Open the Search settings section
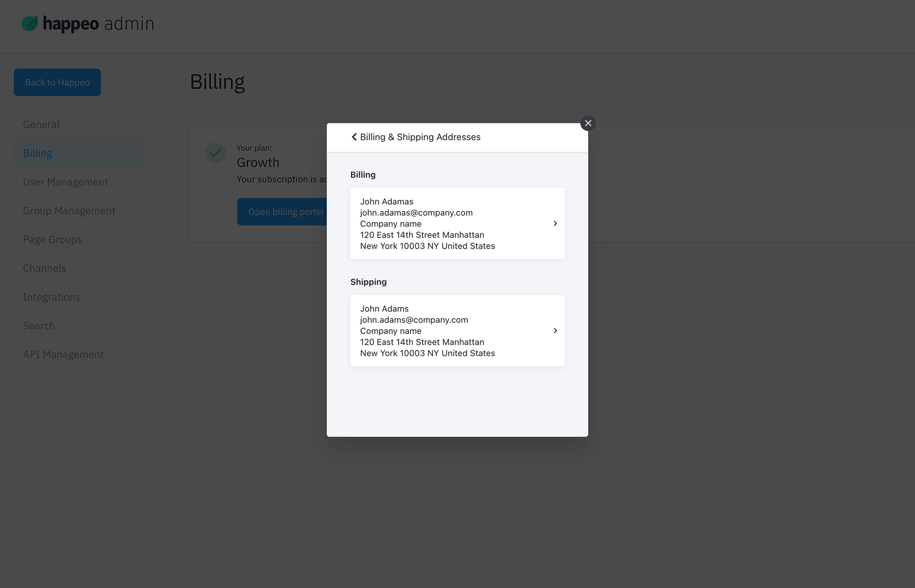This screenshot has height=588, width=915. 39,325
